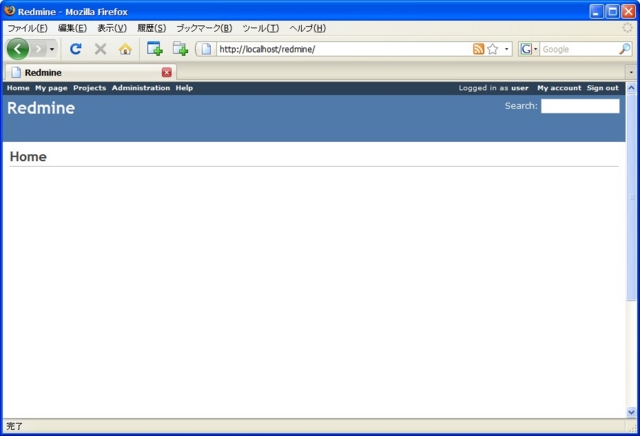Go to the Administration link

(x=141, y=88)
